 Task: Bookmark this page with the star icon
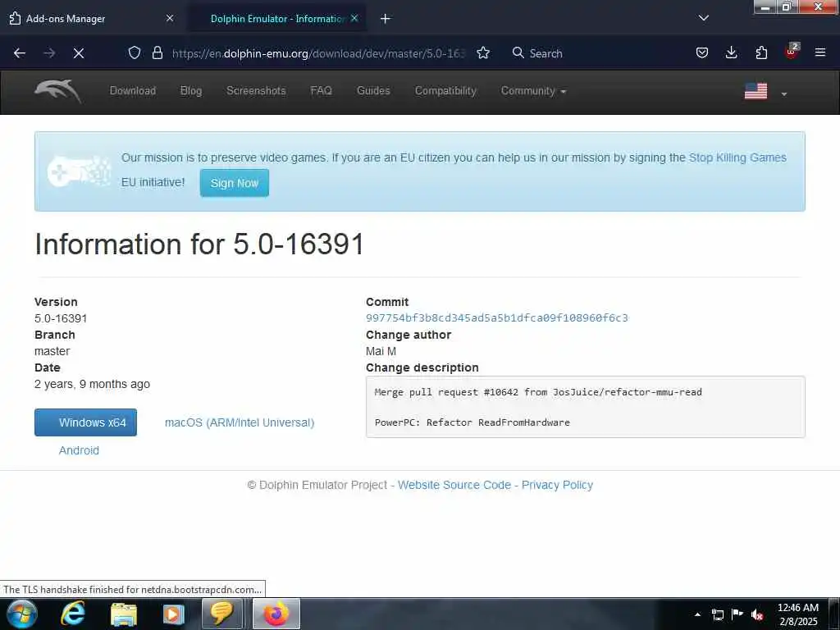point(483,52)
